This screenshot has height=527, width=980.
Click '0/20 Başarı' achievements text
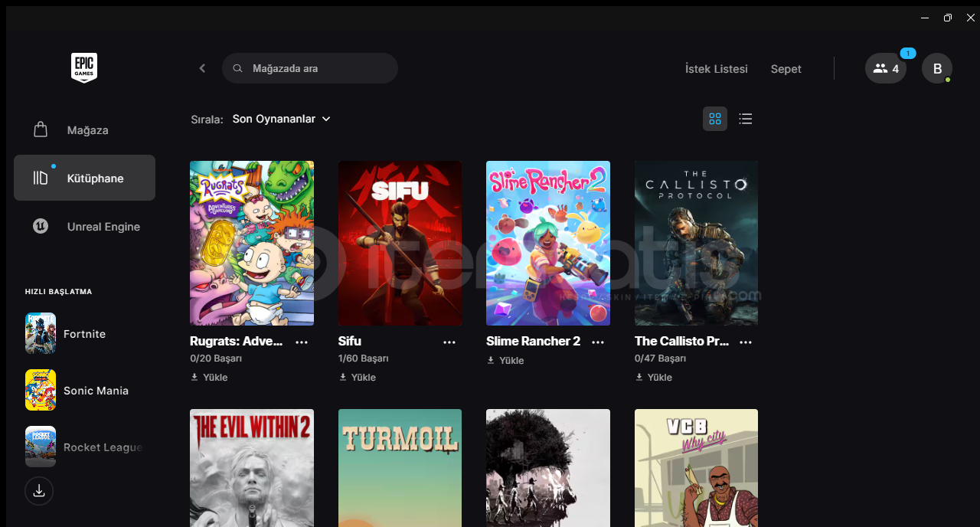[216, 358]
